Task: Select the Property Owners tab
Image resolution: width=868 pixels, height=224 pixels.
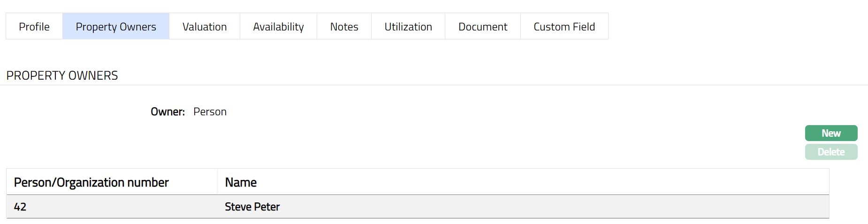Action: pyautogui.click(x=116, y=27)
